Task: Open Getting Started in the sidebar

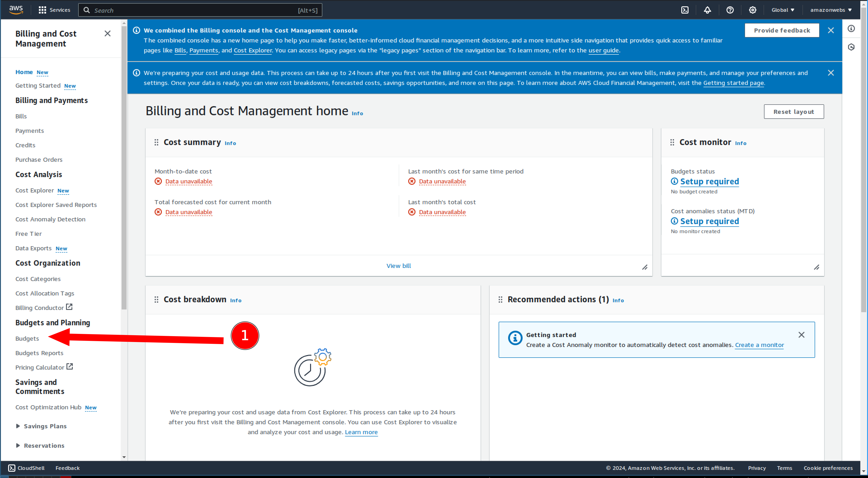Action: [x=38, y=86]
